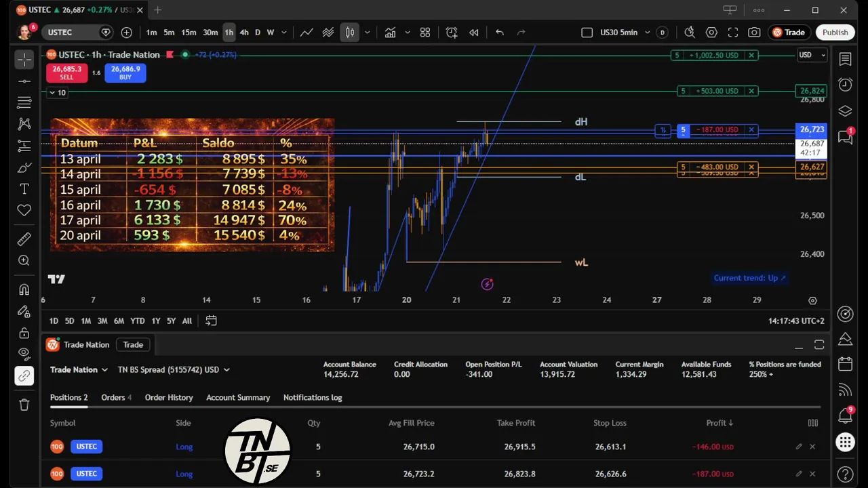Screen dimensions: 868x488
Task: Create an alert from the toolbar
Action: point(452,33)
